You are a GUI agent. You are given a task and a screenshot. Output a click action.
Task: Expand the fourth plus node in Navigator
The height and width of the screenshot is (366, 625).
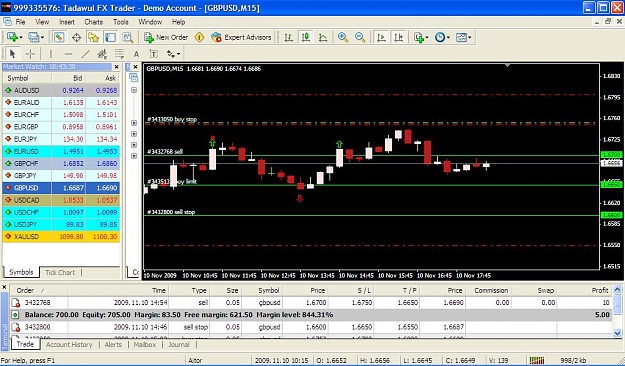(134, 156)
